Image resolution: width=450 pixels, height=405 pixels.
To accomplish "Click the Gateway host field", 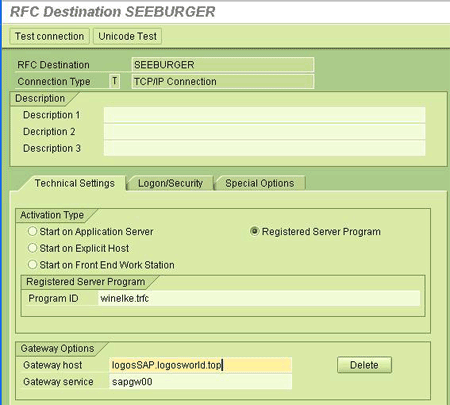I will pos(200,365).
